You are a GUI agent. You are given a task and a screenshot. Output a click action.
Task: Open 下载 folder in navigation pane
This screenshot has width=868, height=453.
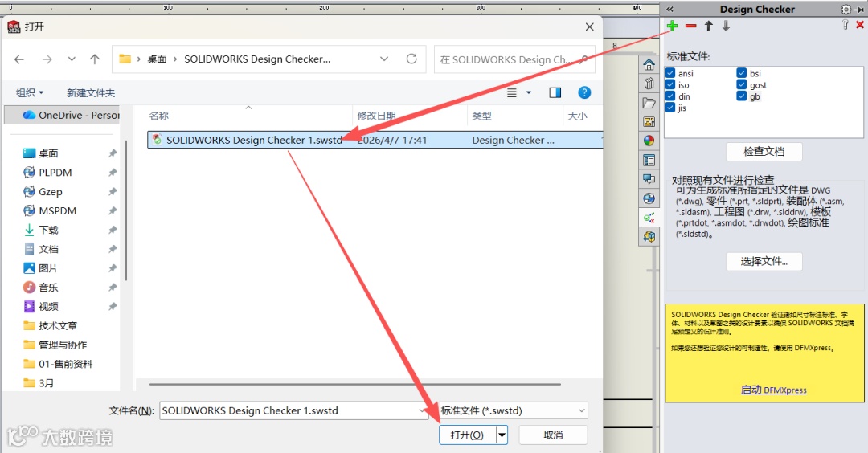(x=48, y=230)
